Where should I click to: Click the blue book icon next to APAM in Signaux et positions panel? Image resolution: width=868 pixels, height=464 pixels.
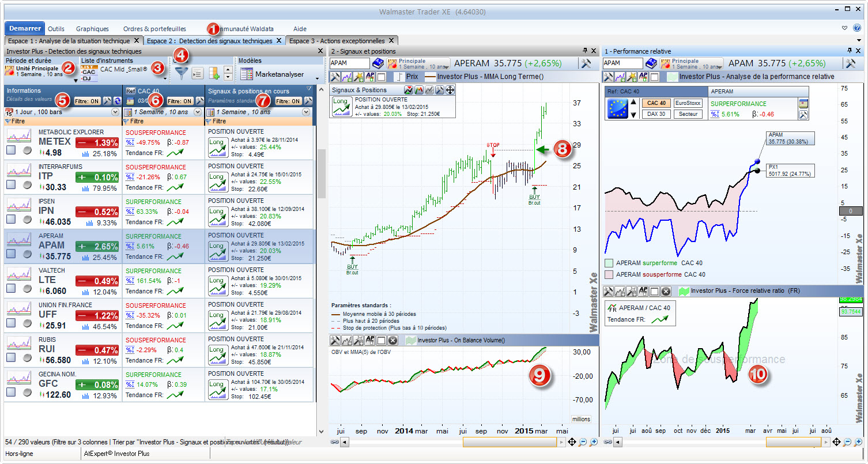click(x=378, y=63)
